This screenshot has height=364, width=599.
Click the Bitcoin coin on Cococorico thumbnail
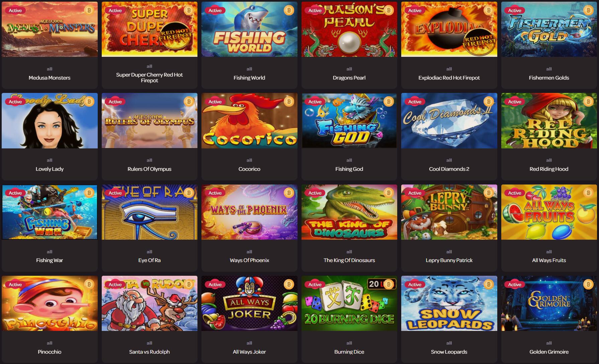(x=289, y=102)
